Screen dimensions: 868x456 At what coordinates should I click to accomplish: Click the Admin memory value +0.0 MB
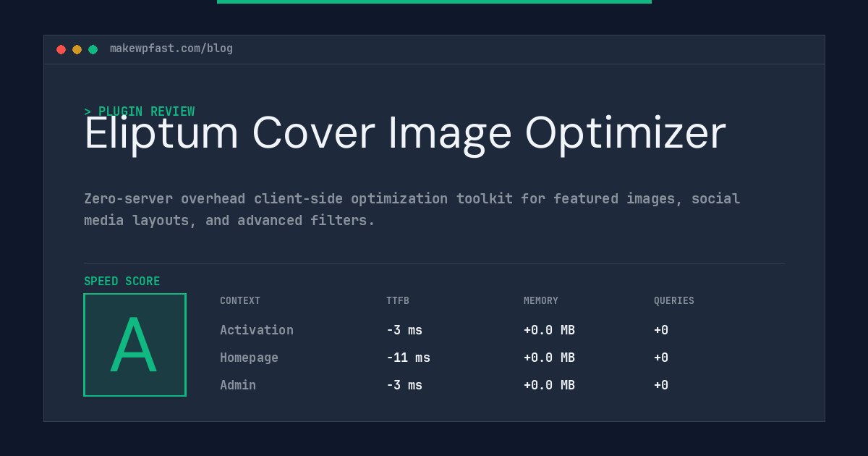point(549,385)
